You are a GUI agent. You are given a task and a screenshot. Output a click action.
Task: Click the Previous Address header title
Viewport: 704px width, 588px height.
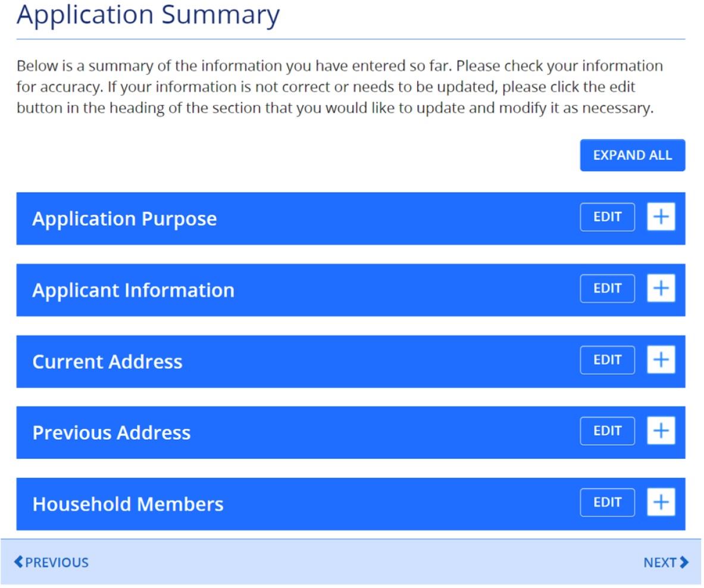tap(111, 433)
